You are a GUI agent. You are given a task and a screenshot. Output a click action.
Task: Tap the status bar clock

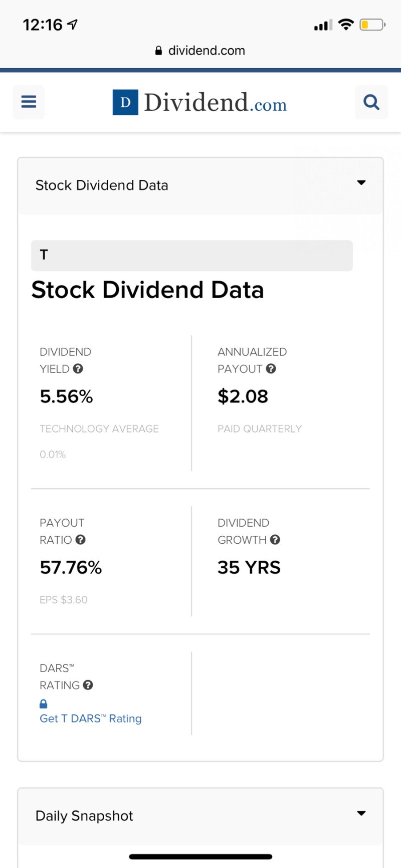point(43,25)
